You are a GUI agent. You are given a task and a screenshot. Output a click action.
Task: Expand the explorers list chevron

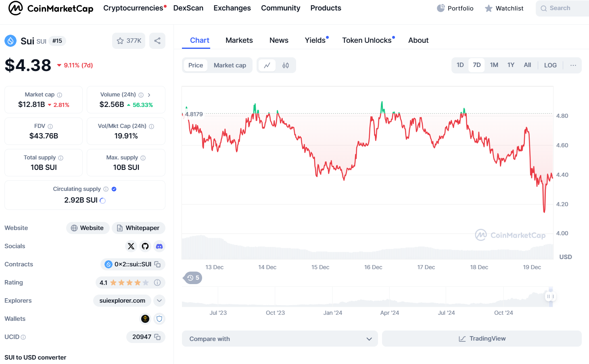[x=159, y=301]
